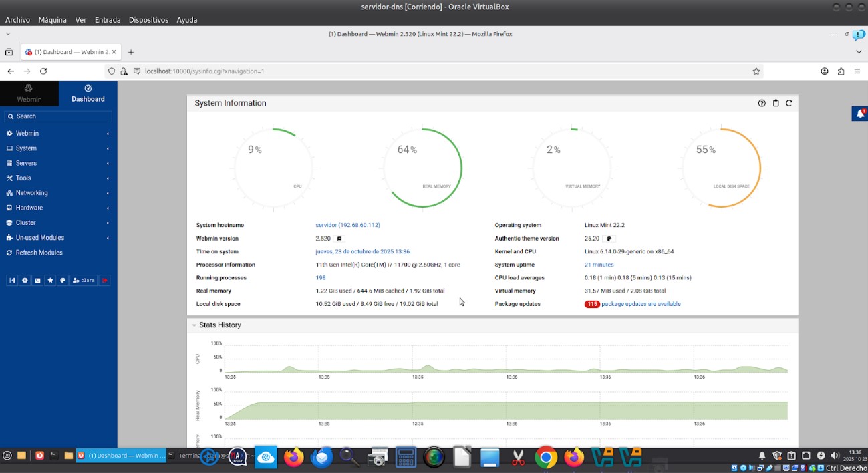Toggle night mode with the sidebar brightness icon
This screenshot has width=868, height=473.
point(25,281)
